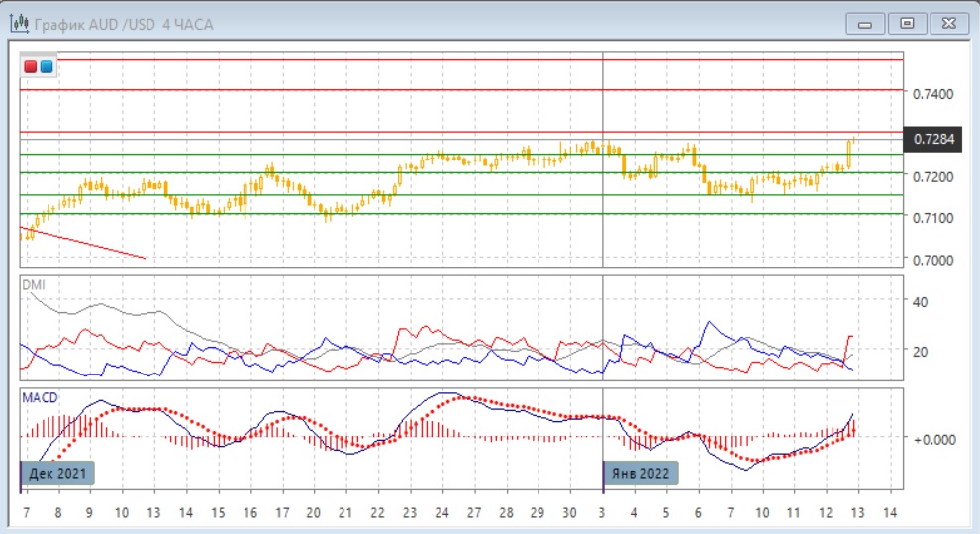Click date 30 on the time axis
The width and height of the screenshot is (980, 534).
pos(569,514)
